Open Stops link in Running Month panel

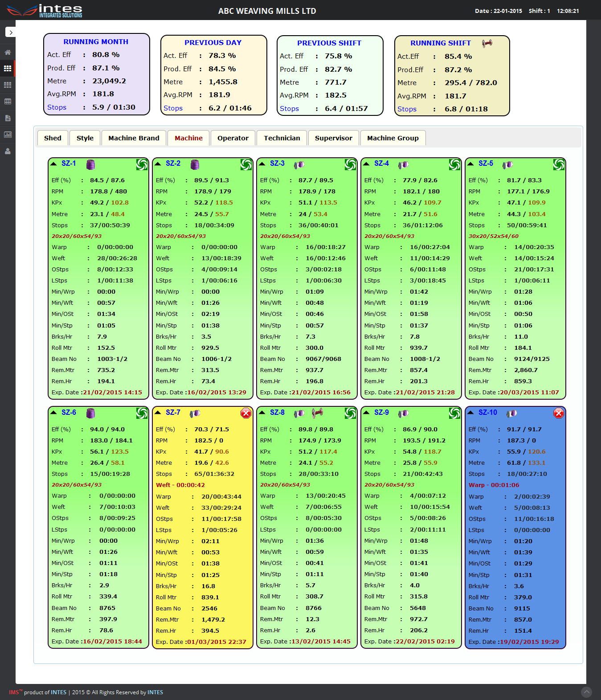57,107
